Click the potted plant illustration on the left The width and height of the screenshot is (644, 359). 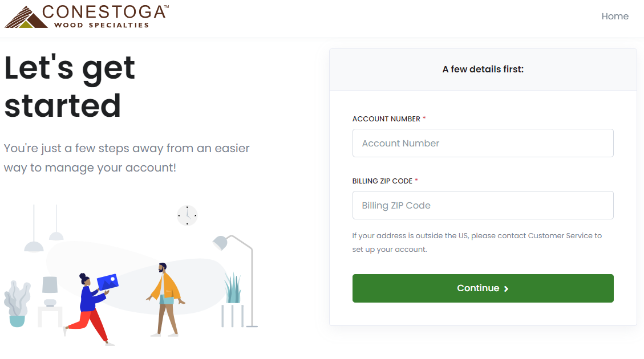(x=18, y=302)
